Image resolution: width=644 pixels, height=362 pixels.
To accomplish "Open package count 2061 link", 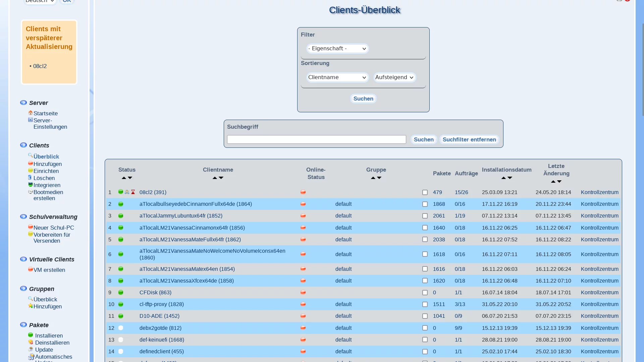I will click(x=439, y=216).
